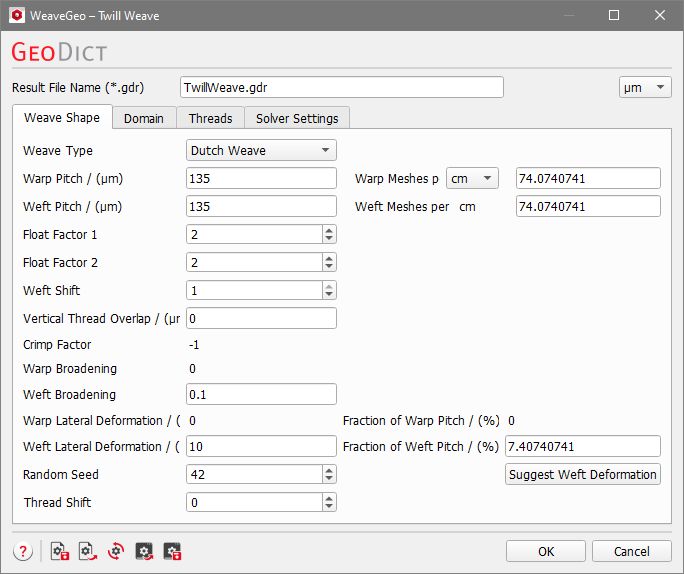The height and width of the screenshot is (574, 684).
Task: Open the Warp Meshes per cm unit dropdown
Action: click(x=472, y=178)
